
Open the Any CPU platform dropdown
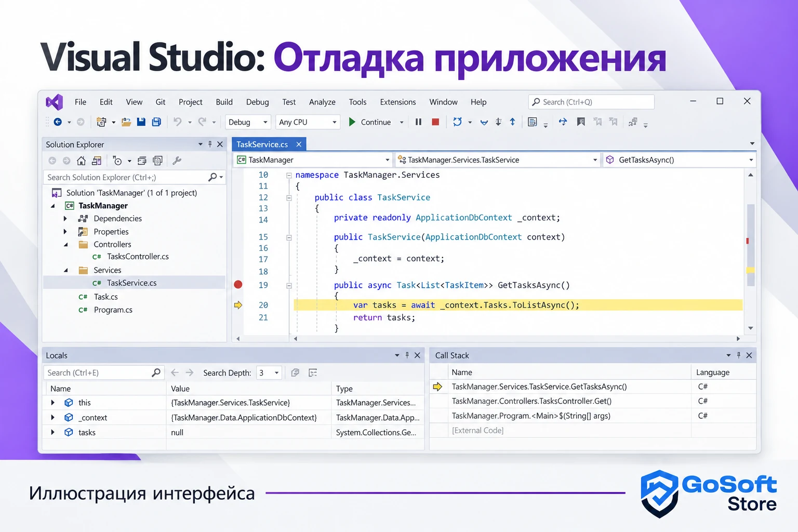tap(308, 122)
